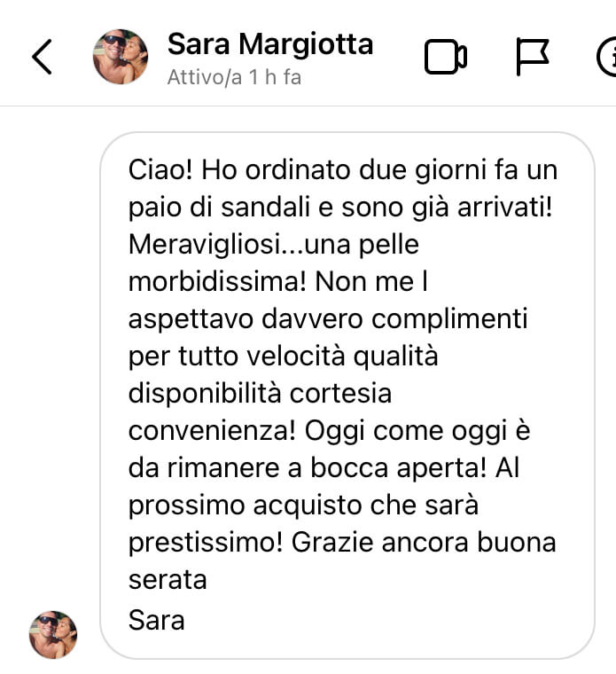Select the line 'Ciao! Ho ordinato due giorni fa un'

tap(343, 169)
